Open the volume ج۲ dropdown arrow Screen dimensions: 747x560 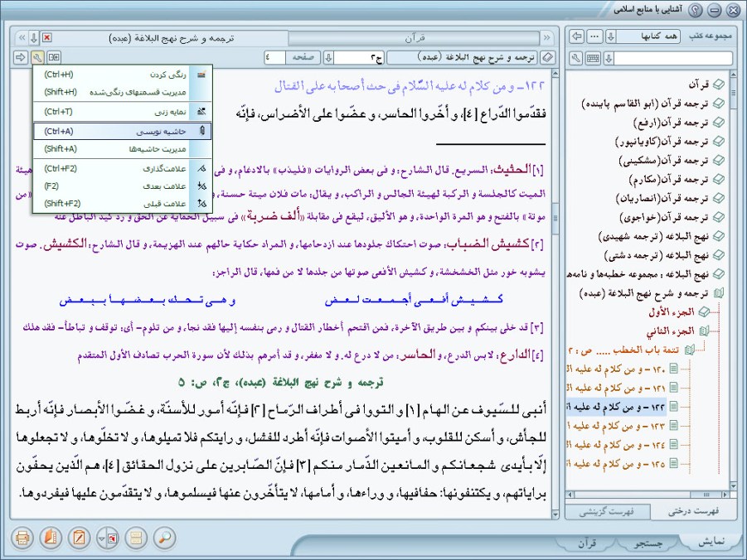click(328, 58)
